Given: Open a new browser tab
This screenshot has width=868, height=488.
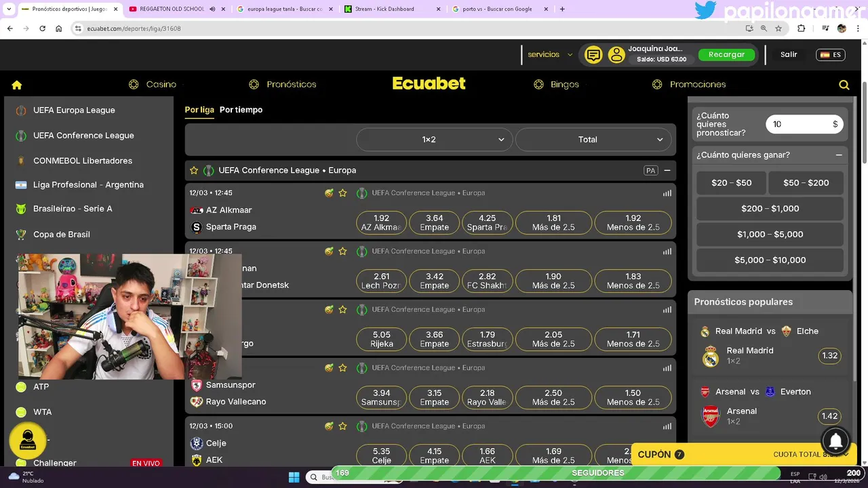Looking at the screenshot, I should (562, 9).
